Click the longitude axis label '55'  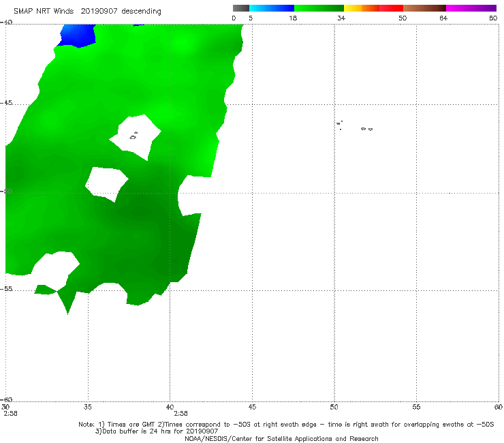(x=416, y=407)
